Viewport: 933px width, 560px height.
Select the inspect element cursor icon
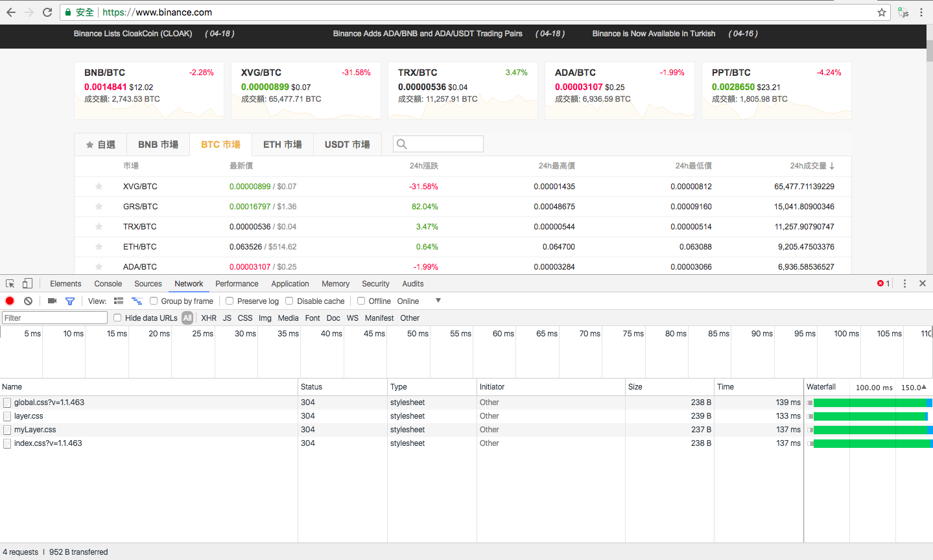click(x=10, y=283)
